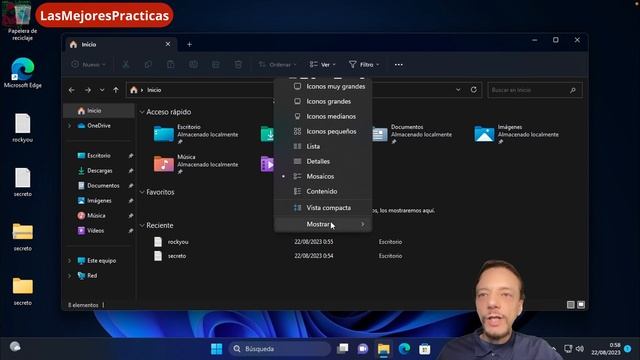
Task: Select Imágenes in navigation pane
Action: (99, 200)
